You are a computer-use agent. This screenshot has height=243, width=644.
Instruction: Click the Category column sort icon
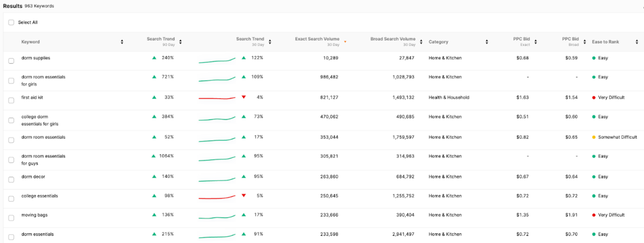point(487,42)
